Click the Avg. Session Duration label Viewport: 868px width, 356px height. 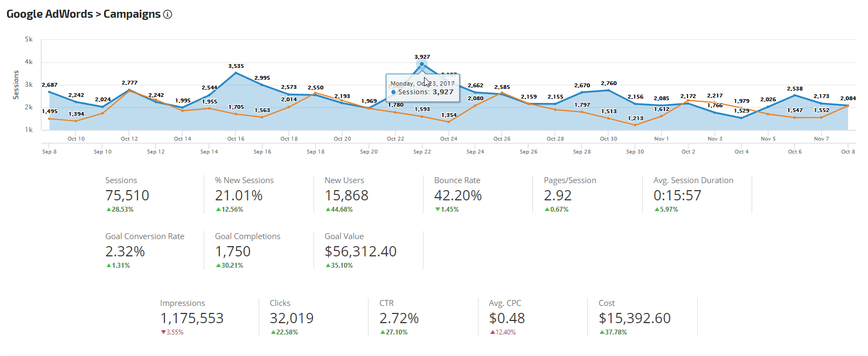point(693,180)
